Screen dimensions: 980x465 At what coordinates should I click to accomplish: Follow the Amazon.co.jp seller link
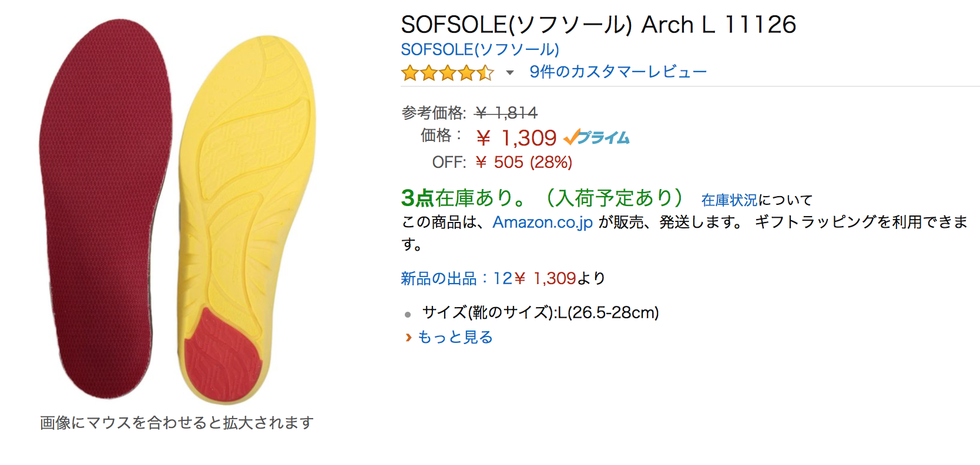[542, 222]
